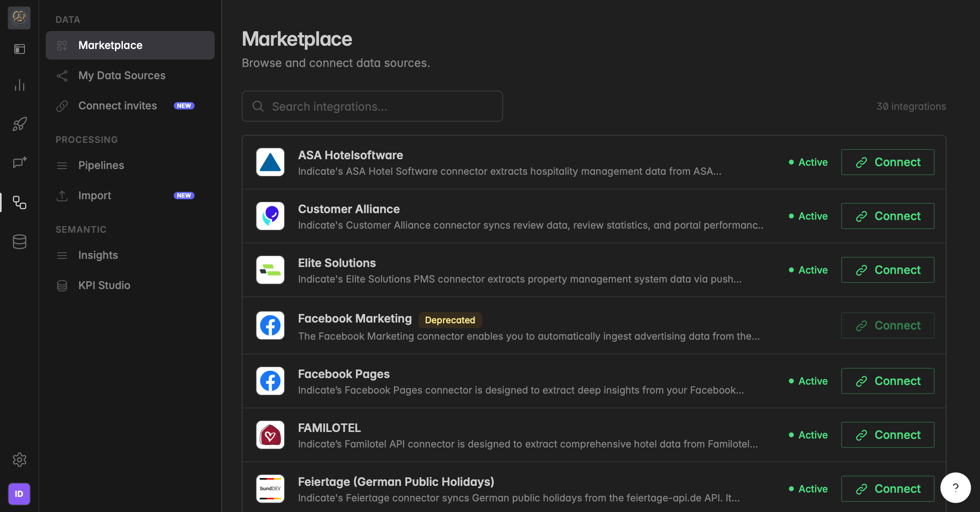Select the Customer Alliance title

(349, 209)
